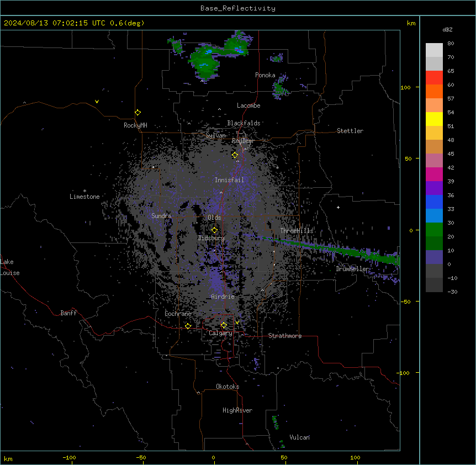Viewport: 476px width, 465px height.
Task: Click the Base_Reflectivity title text
Action: [237, 8]
